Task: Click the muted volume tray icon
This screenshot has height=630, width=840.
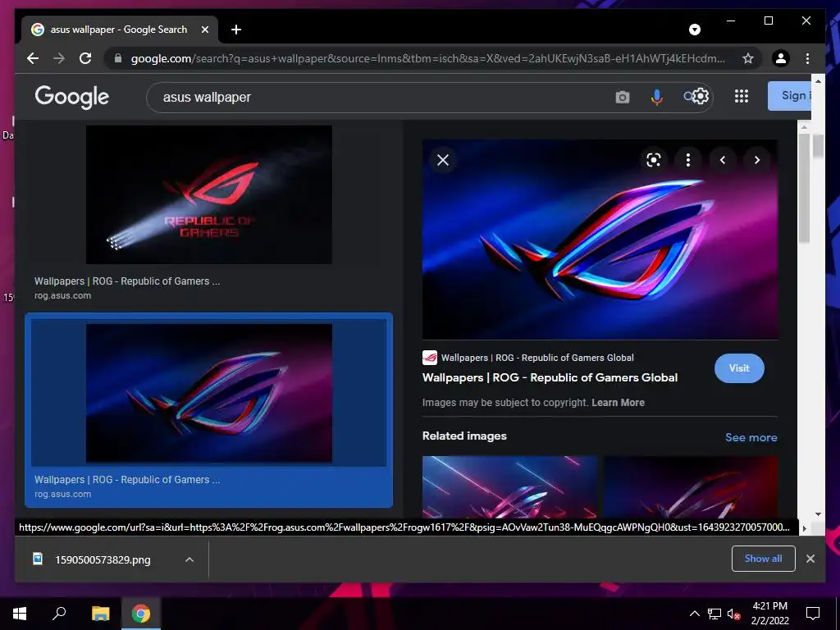Action: (x=733, y=614)
